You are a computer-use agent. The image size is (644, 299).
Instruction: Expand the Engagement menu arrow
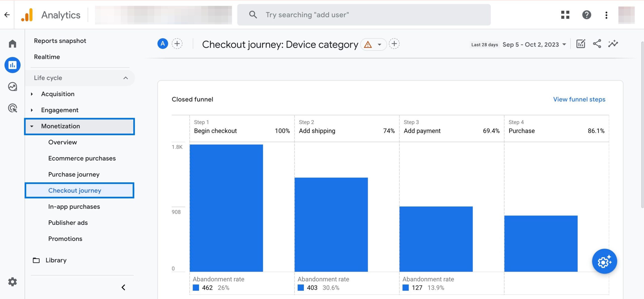(32, 110)
